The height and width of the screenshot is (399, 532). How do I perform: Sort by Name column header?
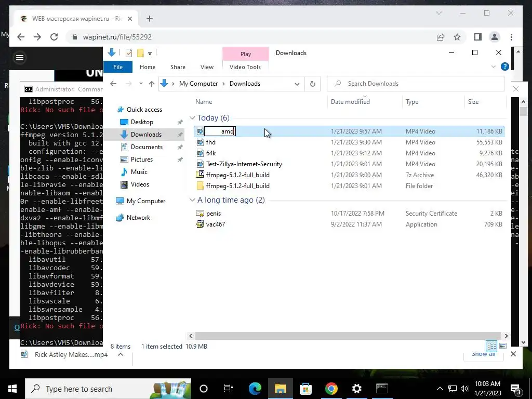pyautogui.click(x=204, y=102)
